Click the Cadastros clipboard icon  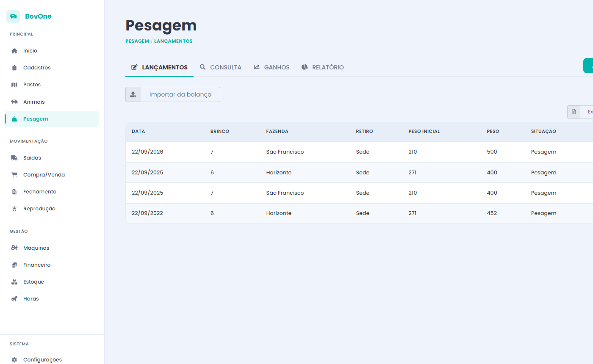pos(14,68)
